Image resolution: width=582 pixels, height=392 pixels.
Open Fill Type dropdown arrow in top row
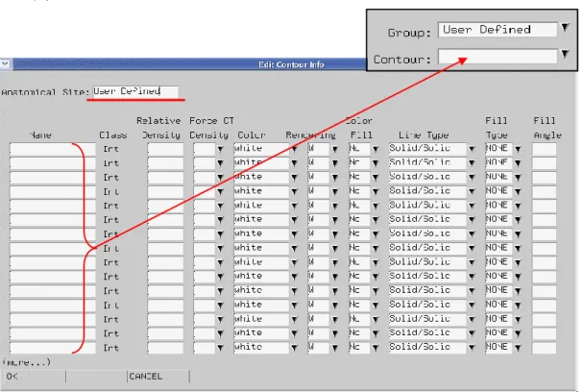click(x=518, y=149)
